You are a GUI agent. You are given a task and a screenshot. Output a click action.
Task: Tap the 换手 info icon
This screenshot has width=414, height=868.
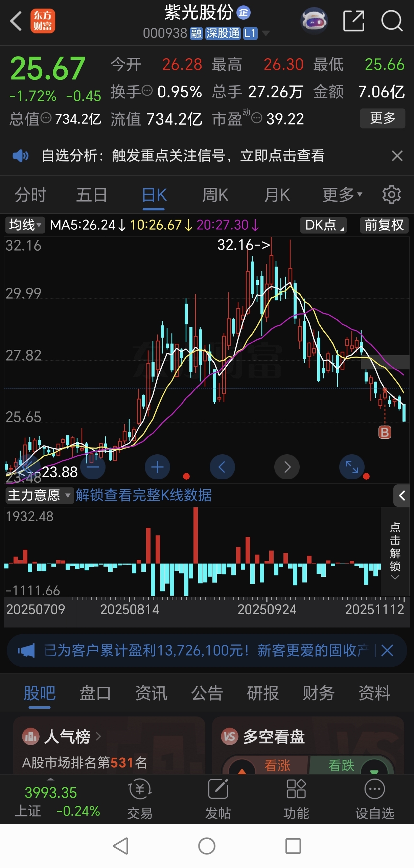click(x=147, y=91)
